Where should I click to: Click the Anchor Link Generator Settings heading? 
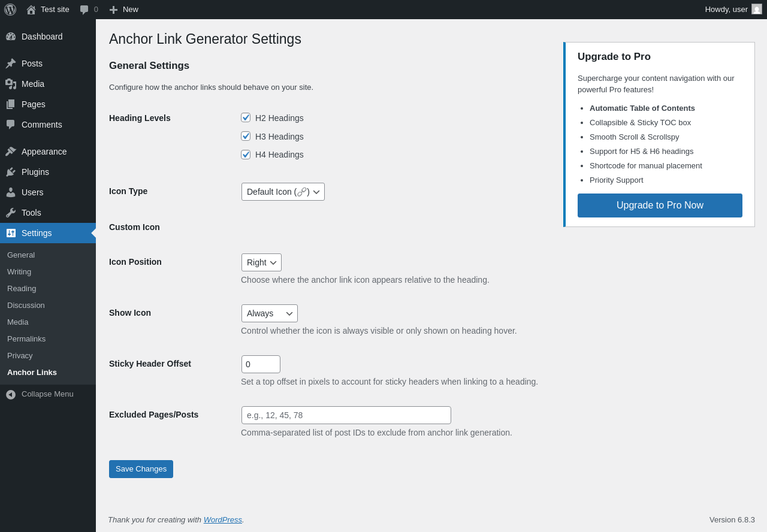tap(205, 39)
